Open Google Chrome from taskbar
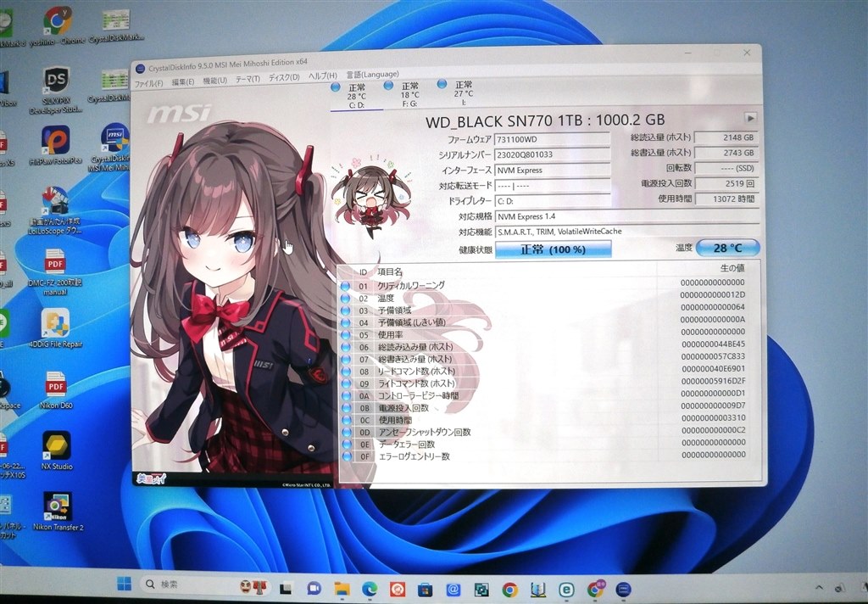The image size is (868, 604). [509, 590]
